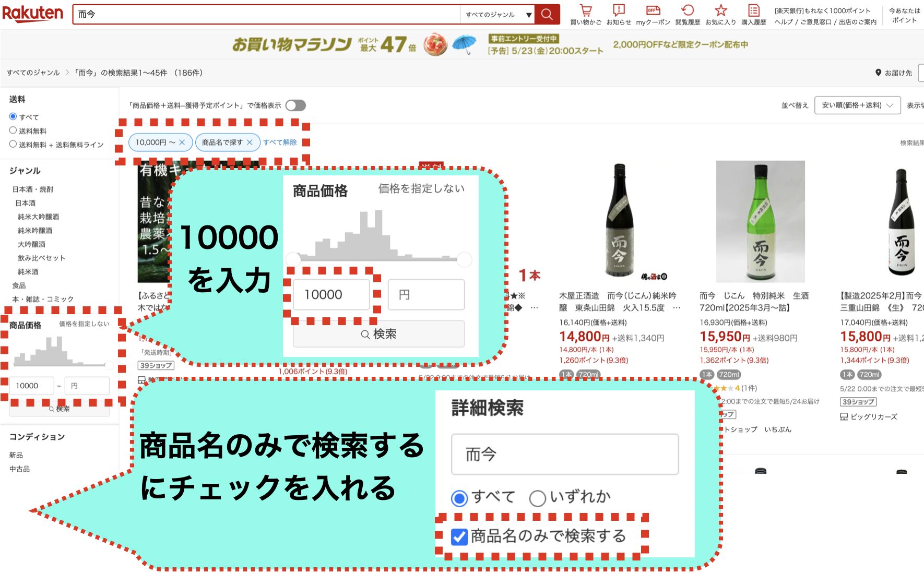The image size is (924, 573).
Task: Click the 39ショップ badge under the 15,800円 item
Action: 858,402
